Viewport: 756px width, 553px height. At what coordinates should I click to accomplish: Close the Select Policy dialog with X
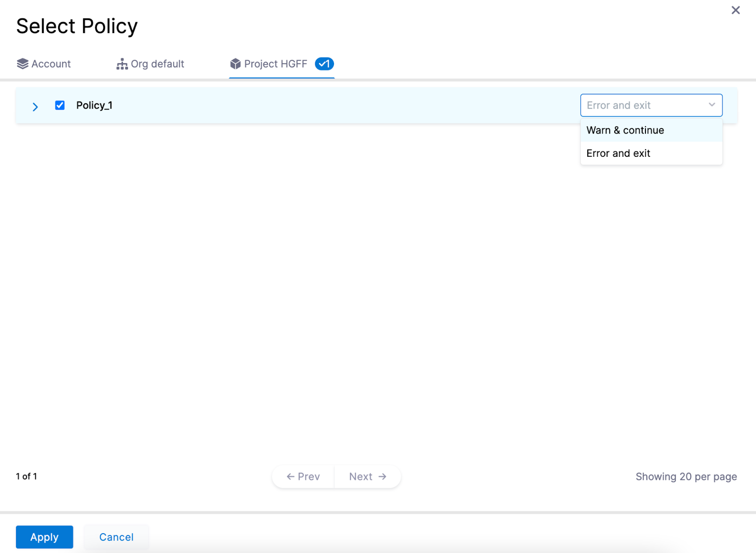click(735, 10)
